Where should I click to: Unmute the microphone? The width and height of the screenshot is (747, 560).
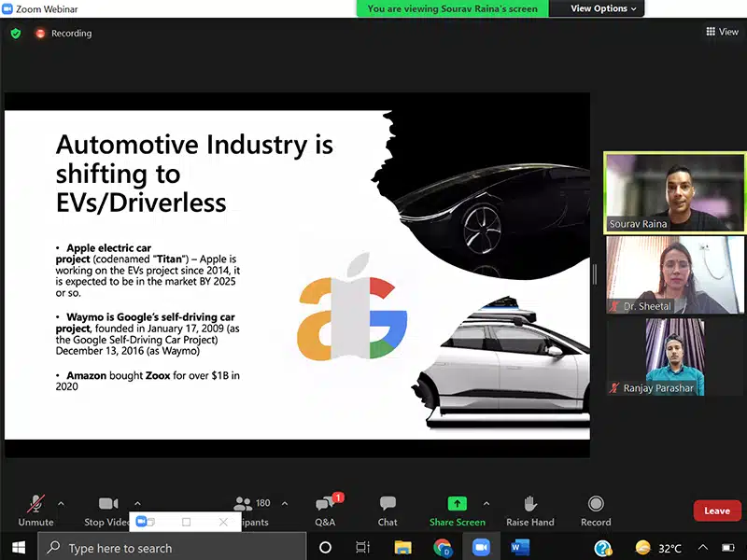coord(35,505)
